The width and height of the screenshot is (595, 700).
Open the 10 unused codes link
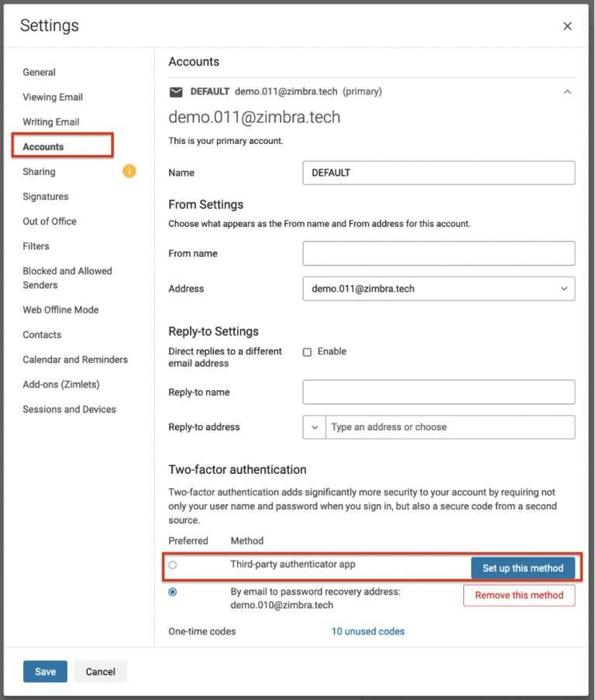point(367,631)
